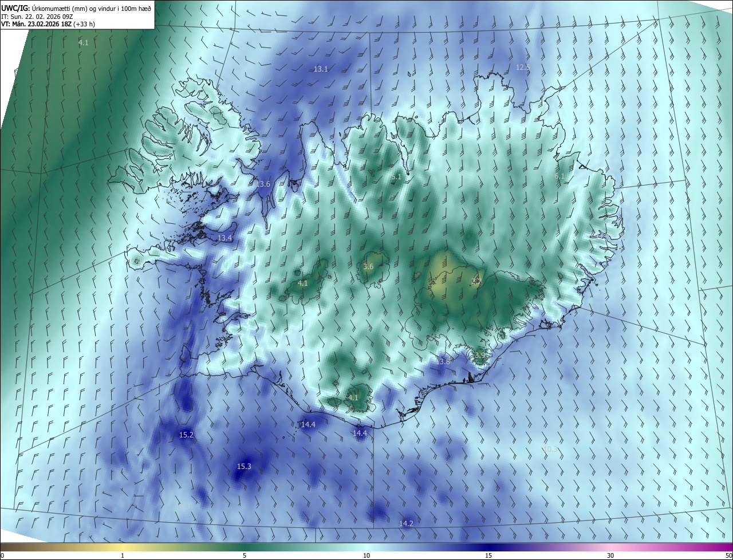Select the 13.1 value north of Iceland
The image size is (733, 560).
point(321,69)
